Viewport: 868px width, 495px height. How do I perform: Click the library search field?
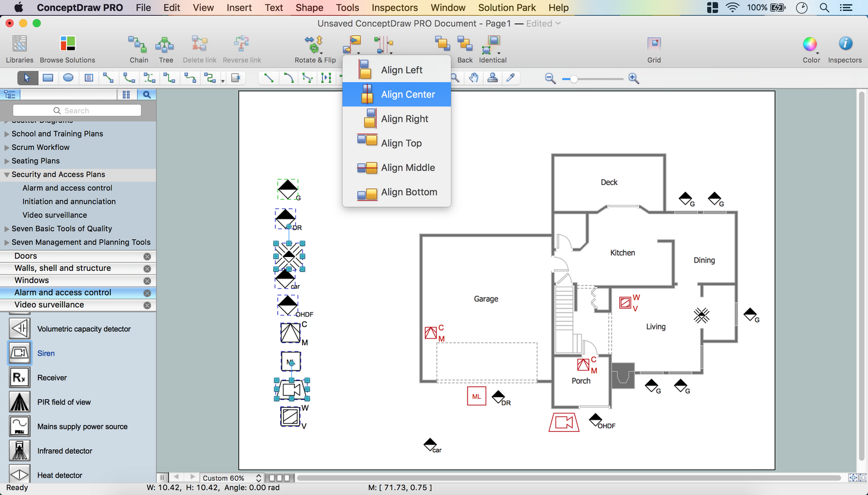[x=77, y=111]
